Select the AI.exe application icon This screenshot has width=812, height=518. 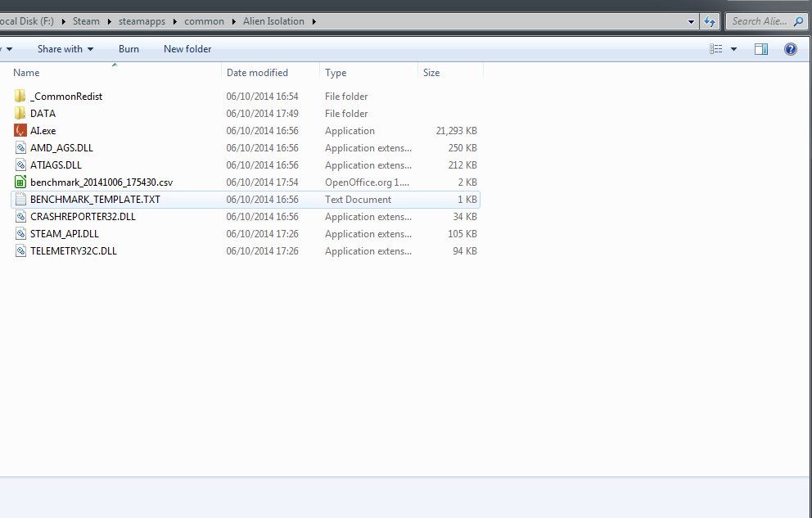click(x=20, y=130)
